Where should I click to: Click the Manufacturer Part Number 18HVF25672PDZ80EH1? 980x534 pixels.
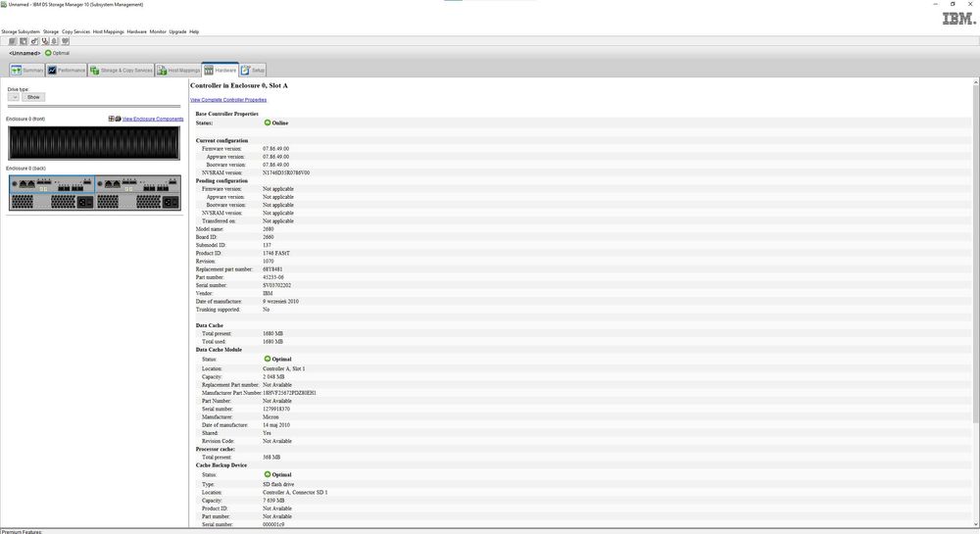coord(289,393)
